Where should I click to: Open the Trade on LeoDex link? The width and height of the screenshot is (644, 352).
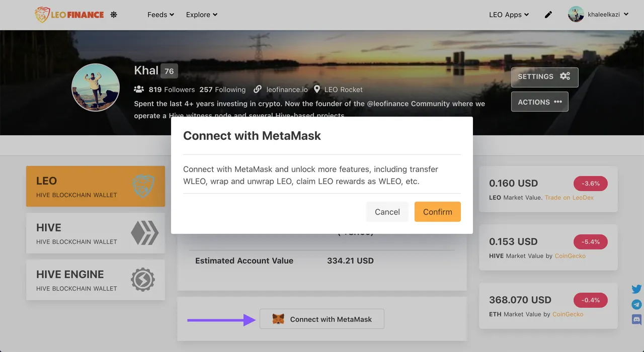coord(569,198)
